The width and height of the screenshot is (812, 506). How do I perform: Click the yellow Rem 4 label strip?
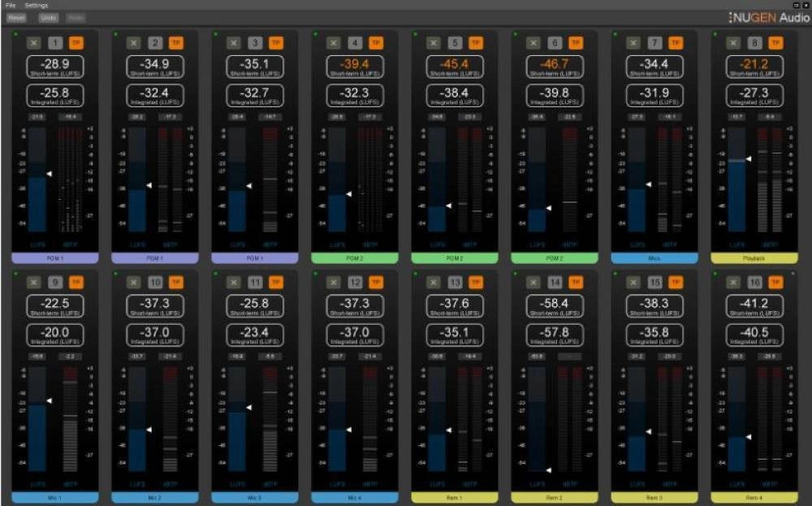[754, 498]
